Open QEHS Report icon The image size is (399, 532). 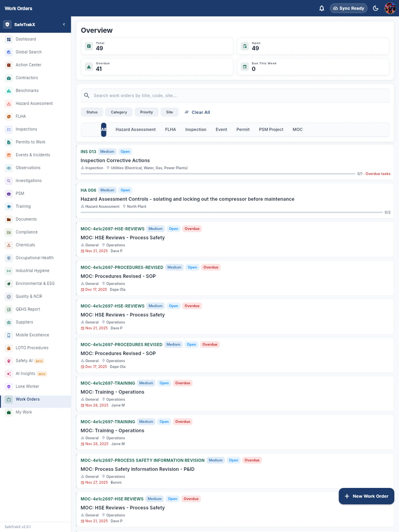pyautogui.click(x=9, y=309)
